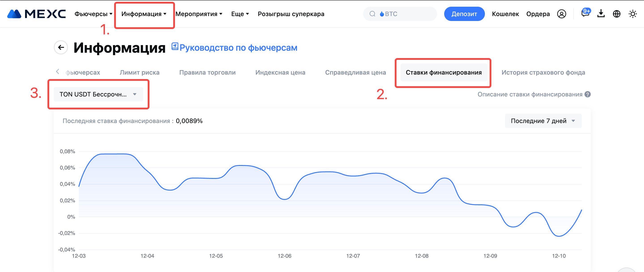644x272 pixels.
Task: Toggle light/dark theme sun icon
Action: (x=633, y=14)
